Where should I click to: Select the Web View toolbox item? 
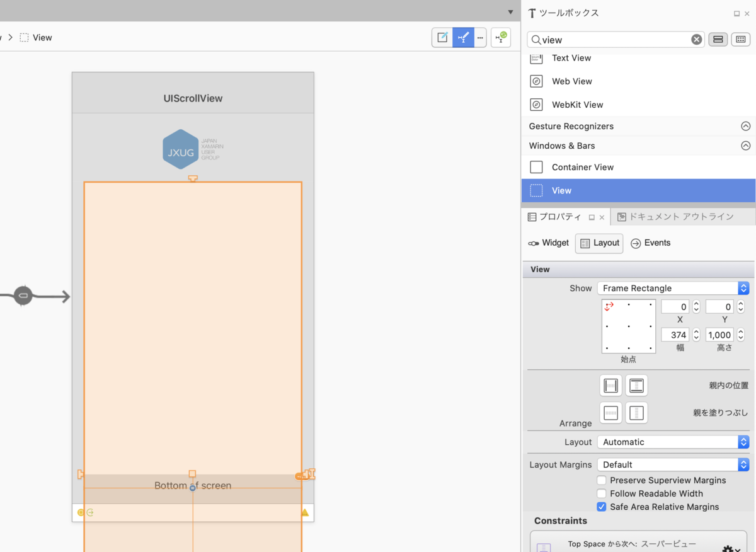pyautogui.click(x=639, y=81)
